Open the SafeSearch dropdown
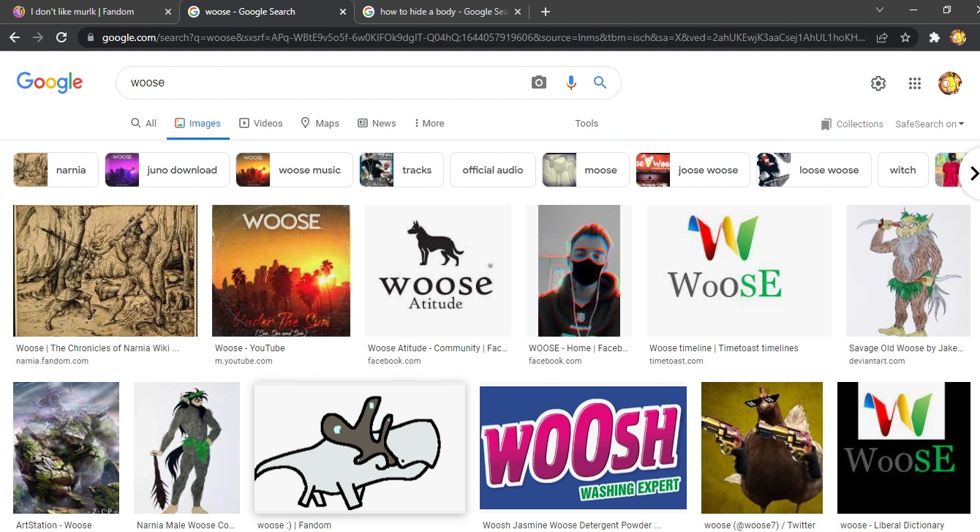Image resolution: width=980 pixels, height=532 pixels. click(x=930, y=124)
